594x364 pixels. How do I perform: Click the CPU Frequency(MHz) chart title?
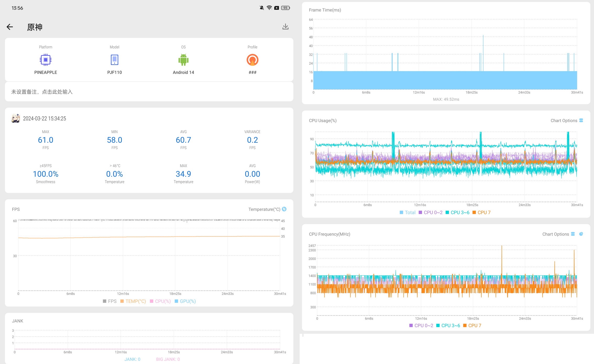pos(329,234)
